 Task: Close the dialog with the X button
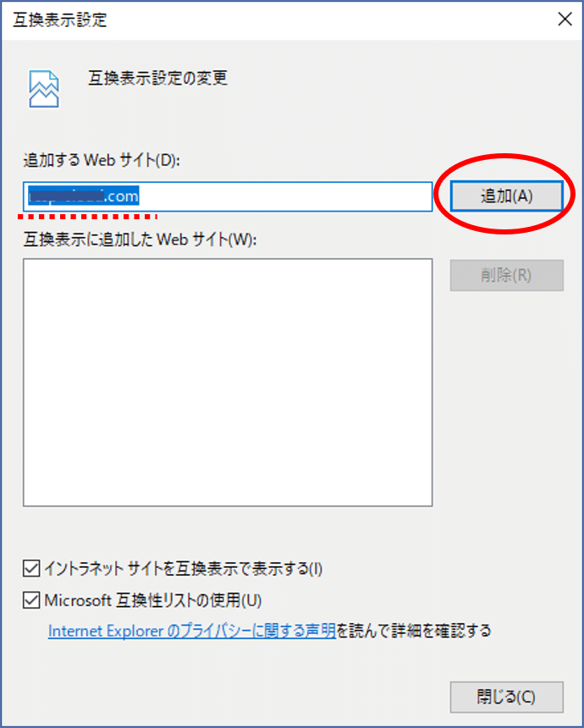tap(565, 19)
